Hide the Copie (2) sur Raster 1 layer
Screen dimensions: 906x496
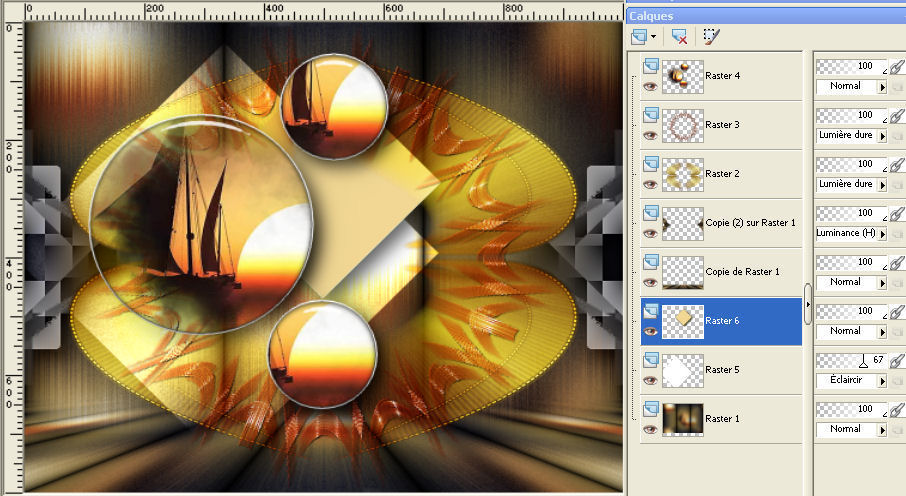click(x=651, y=234)
